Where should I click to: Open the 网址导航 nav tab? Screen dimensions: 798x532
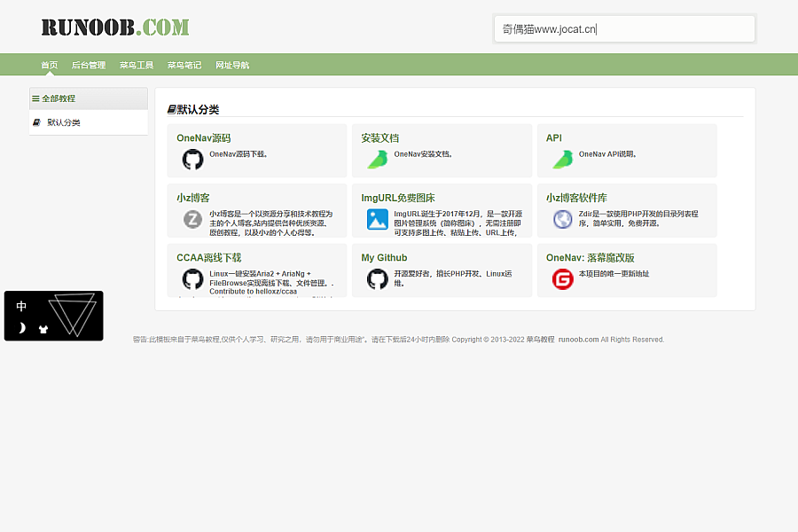pos(232,65)
